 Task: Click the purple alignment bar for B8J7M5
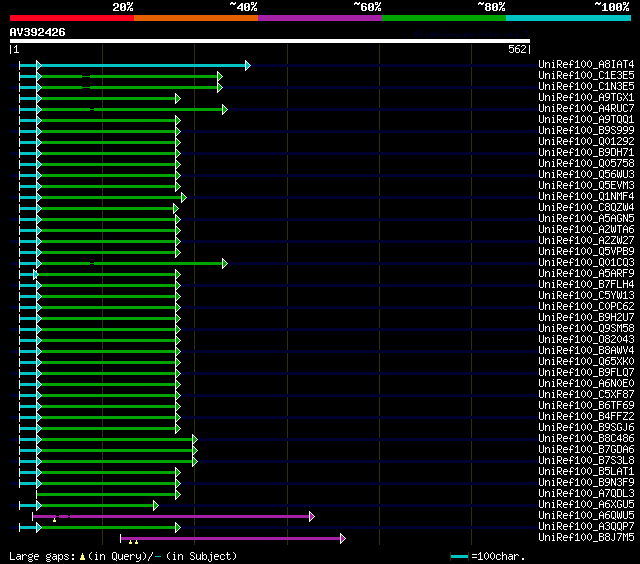click(x=231, y=539)
